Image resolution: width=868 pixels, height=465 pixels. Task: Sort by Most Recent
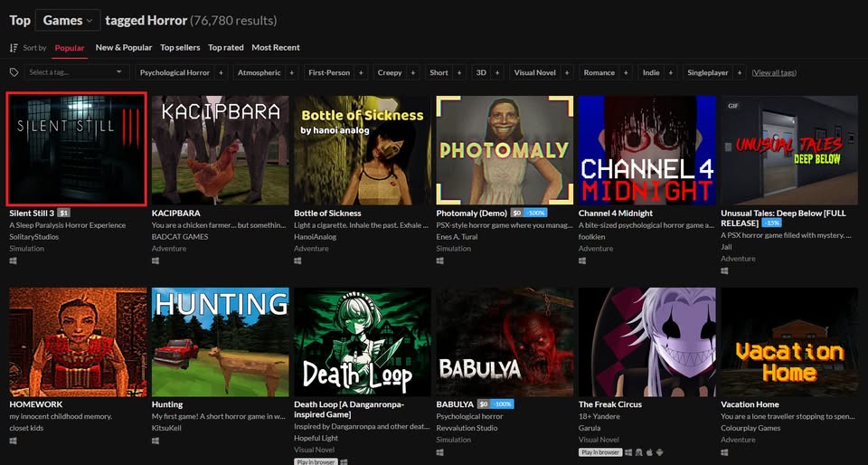click(276, 48)
